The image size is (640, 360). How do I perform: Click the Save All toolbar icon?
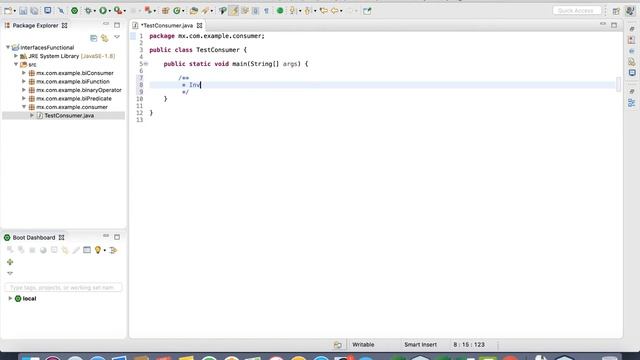point(34,11)
